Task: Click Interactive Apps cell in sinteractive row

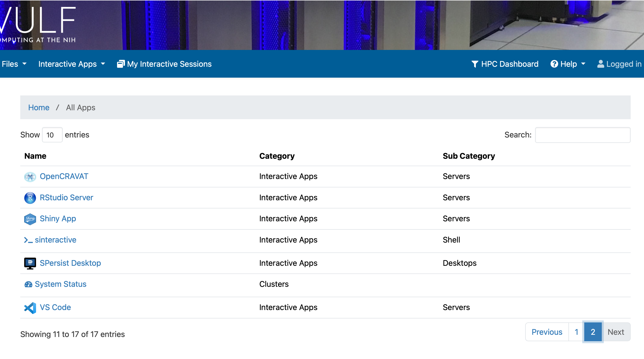Action: pyautogui.click(x=288, y=240)
